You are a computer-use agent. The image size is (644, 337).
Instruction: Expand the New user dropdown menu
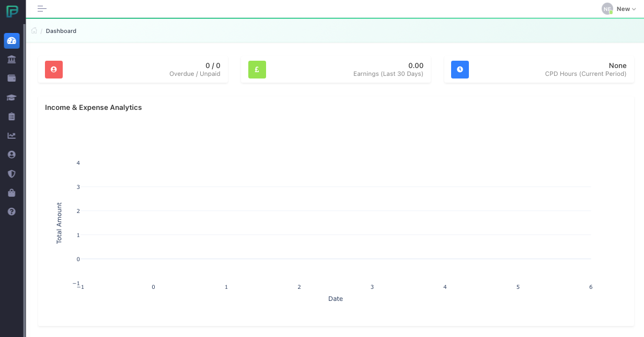(626, 9)
